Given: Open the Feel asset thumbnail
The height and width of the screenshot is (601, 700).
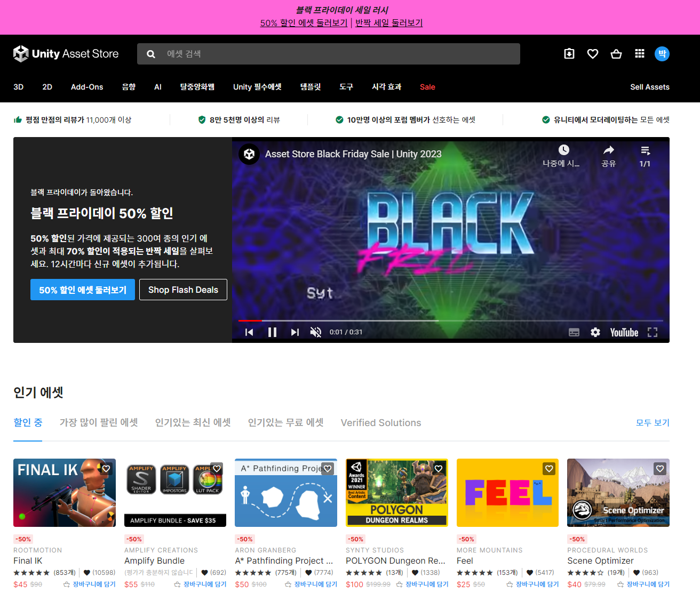Looking at the screenshot, I should pos(508,493).
